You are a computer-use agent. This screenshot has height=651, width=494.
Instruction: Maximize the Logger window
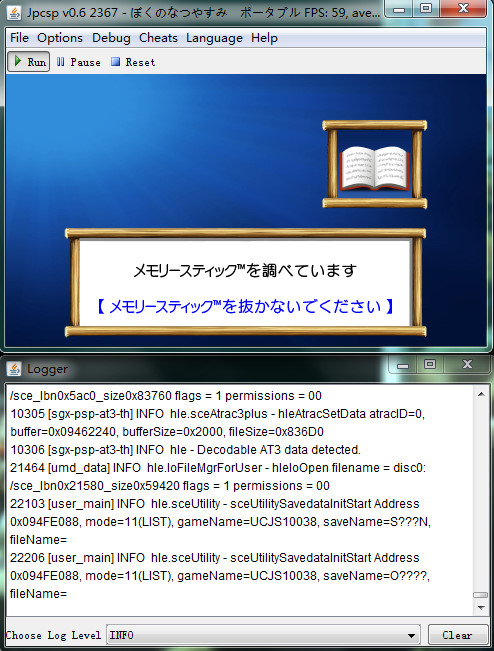click(430, 364)
